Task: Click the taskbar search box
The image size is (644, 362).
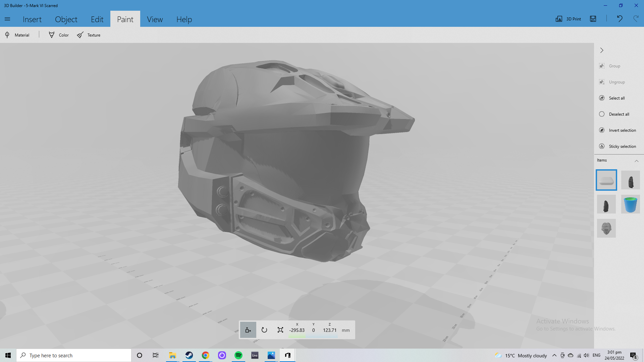Action: [74, 355]
